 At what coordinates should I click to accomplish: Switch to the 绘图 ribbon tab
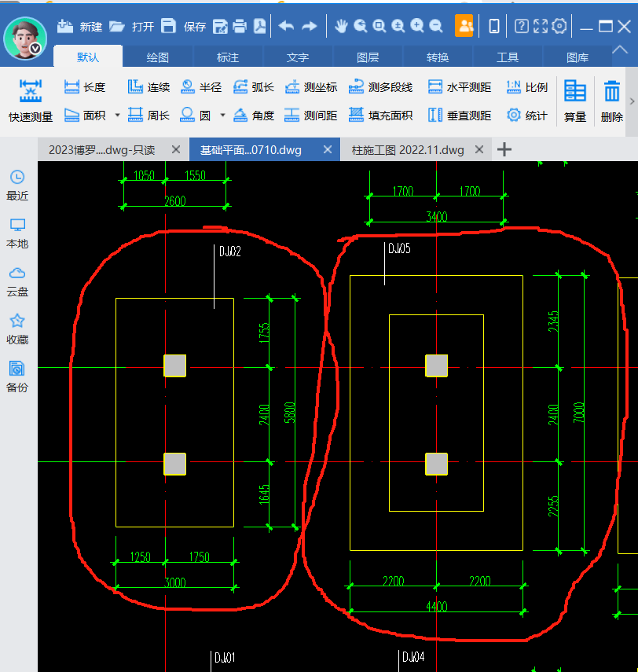click(158, 57)
